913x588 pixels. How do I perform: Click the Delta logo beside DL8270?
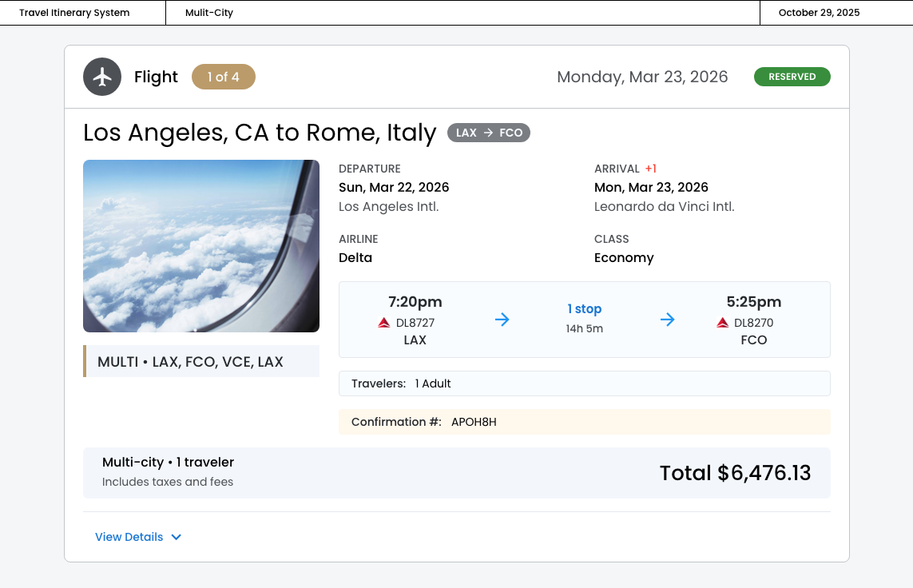tap(723, 323)
